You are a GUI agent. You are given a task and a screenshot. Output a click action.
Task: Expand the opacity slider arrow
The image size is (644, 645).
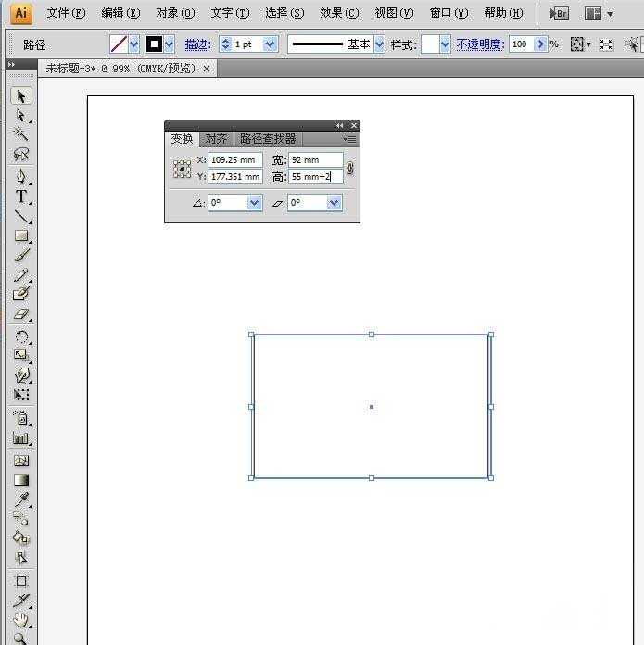point(540,44)
